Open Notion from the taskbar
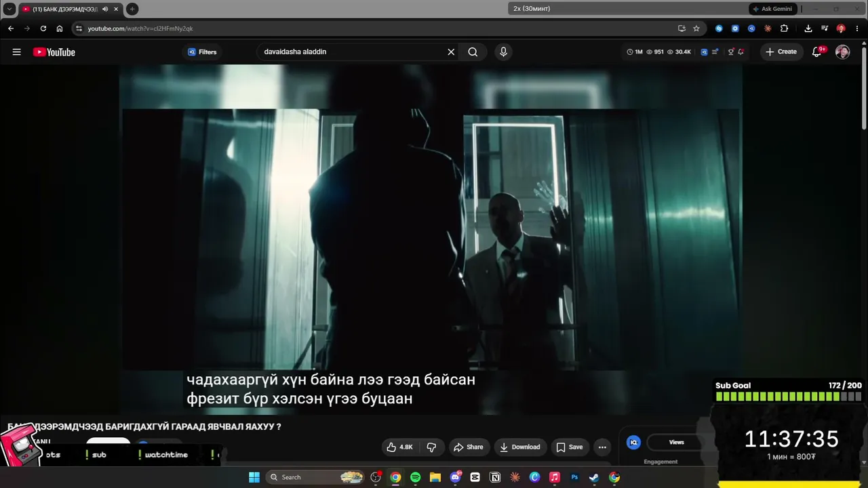868x488 pixels. (x=495, y=477)
